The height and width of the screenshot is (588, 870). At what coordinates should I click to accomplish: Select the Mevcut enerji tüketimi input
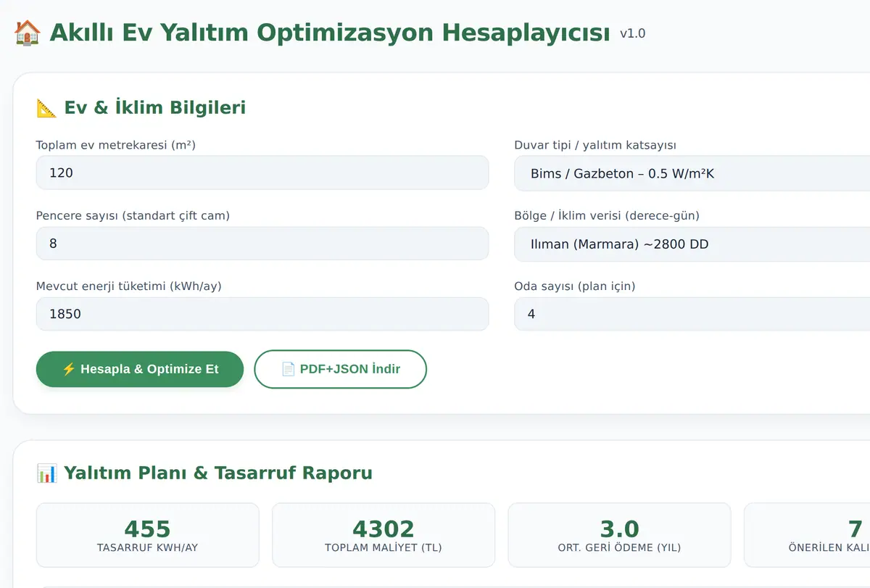(262, 314)
